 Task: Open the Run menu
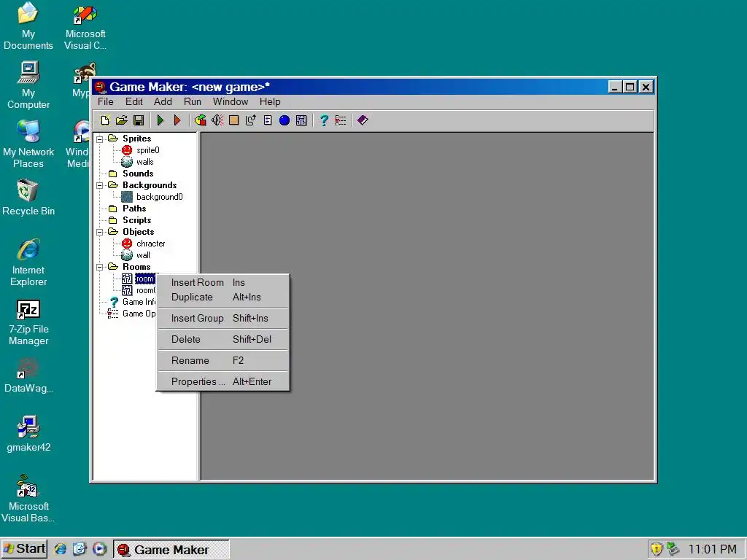tap(193, 101)
